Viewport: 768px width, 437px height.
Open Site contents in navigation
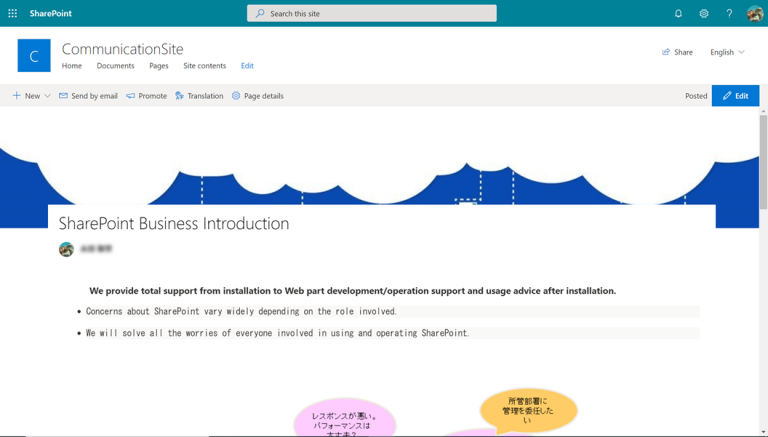(205, 66)
